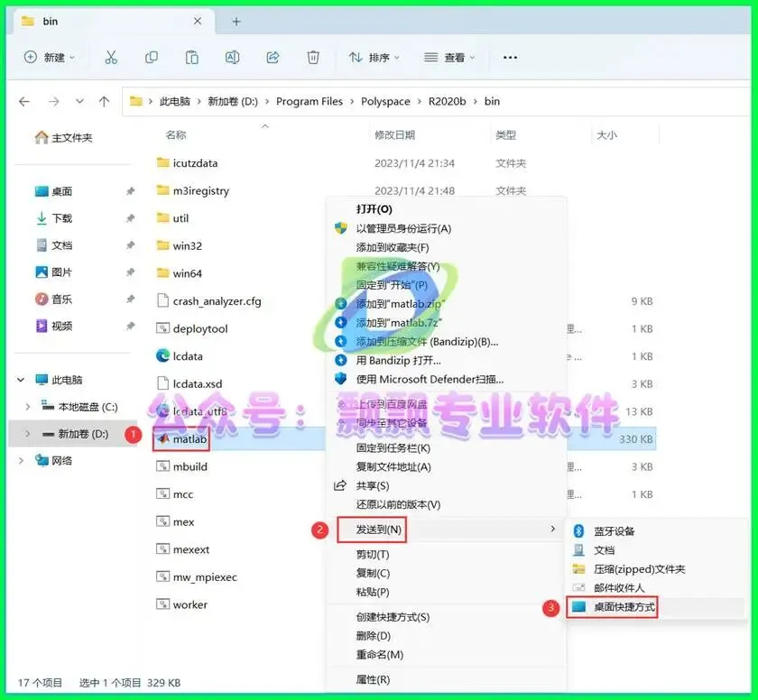Open recent locations dropdown arrow

tap(79, 101)
